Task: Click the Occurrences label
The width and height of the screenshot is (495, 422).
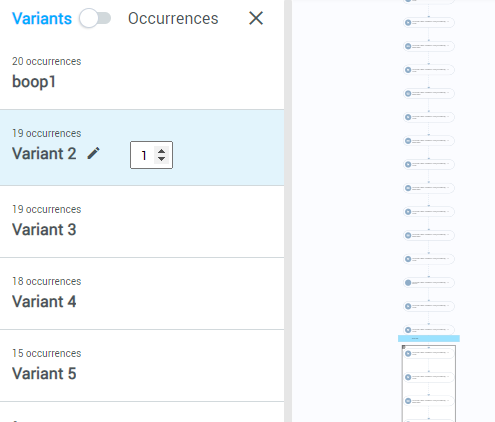Action: (x=173, y=18)
